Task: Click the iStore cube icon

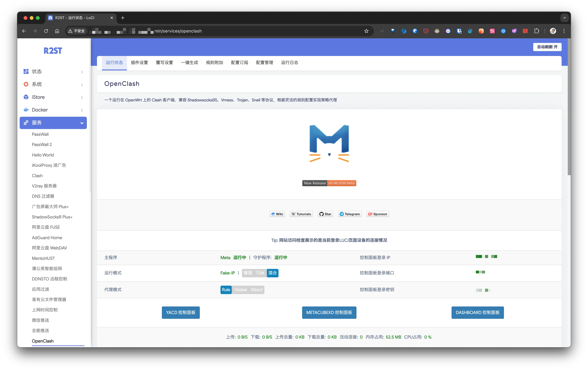Action: click(x=26, y=97)
